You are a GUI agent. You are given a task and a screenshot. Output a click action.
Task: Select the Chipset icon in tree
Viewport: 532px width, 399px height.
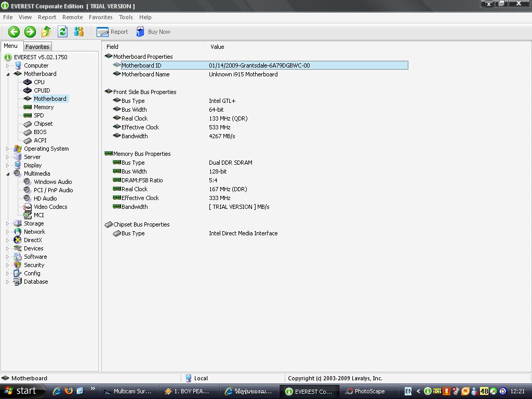(28, 124)
